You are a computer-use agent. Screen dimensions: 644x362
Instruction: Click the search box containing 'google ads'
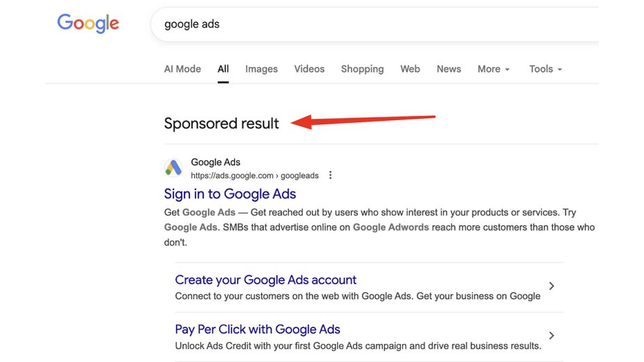pos(352,24)
